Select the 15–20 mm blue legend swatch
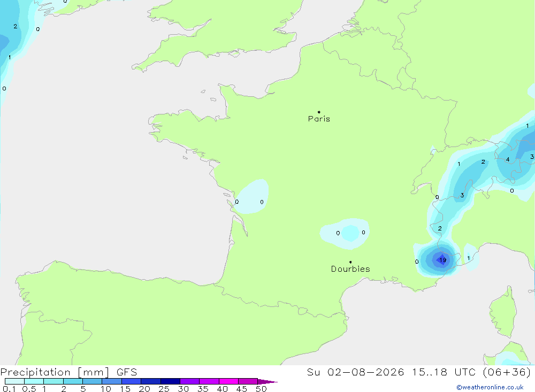 132,381
